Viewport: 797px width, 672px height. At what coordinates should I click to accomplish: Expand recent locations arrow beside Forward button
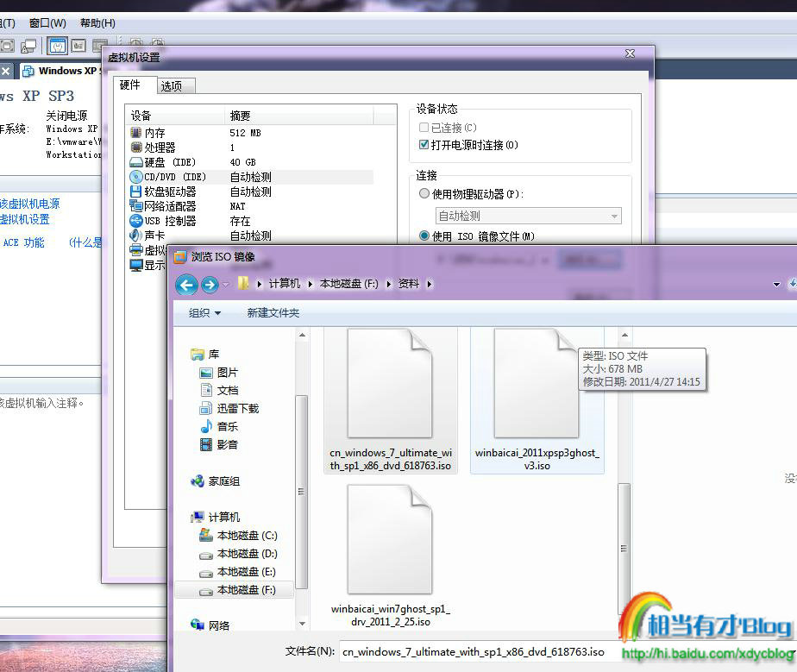[226, 284]
